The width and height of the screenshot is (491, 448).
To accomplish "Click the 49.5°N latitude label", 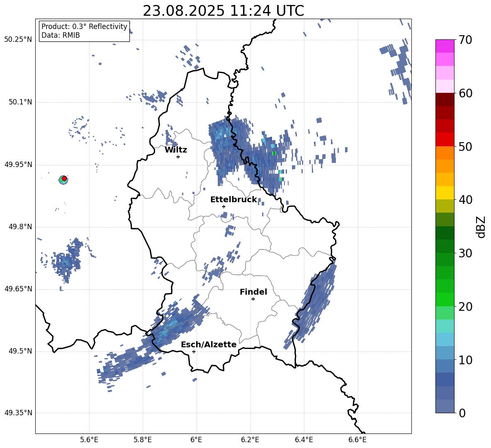I will click(x=20, y=351).
